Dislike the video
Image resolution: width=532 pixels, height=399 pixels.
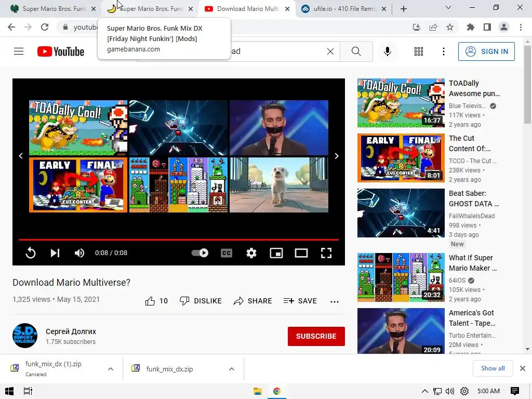(x=201, y=301)
